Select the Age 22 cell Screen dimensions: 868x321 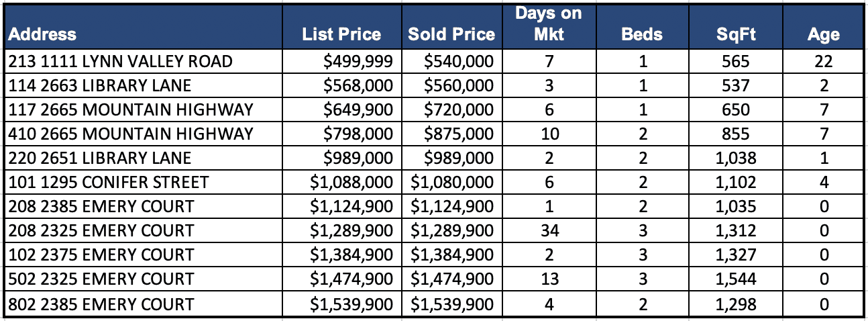pyautogui.click(x=824, y=62)
